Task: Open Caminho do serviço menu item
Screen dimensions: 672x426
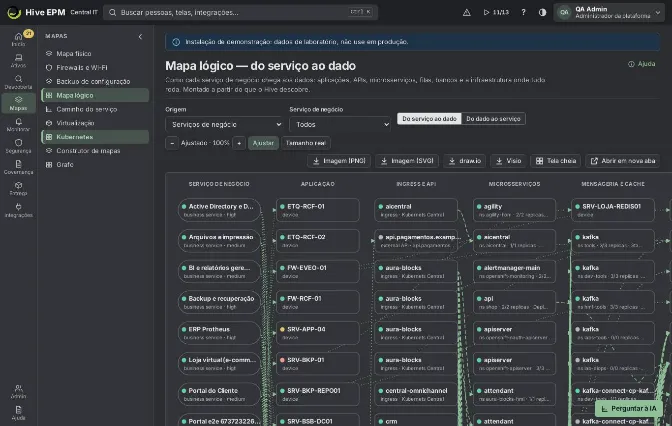Action: tap(95, 109)
